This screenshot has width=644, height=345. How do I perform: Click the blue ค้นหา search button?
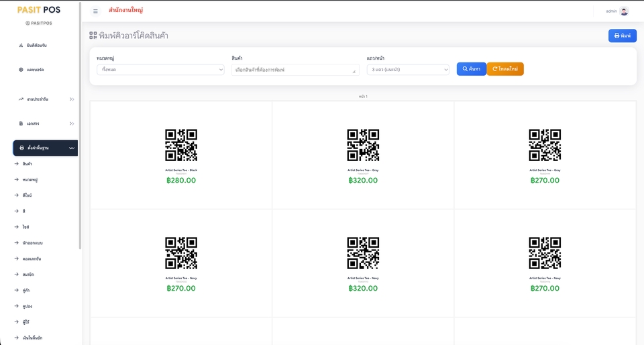(x=472, y=69)
